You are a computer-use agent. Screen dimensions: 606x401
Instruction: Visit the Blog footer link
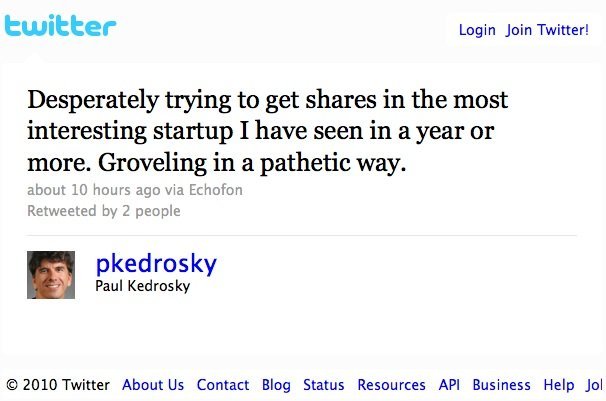coord(276,385)
